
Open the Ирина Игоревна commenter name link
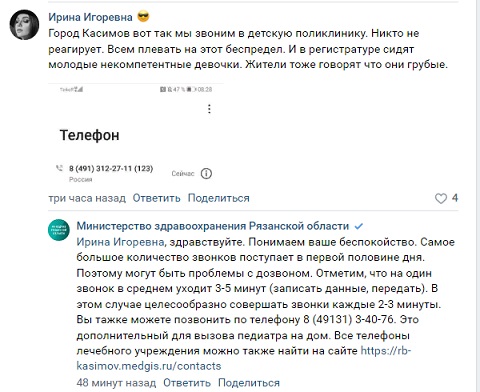(x=90, y=17)
